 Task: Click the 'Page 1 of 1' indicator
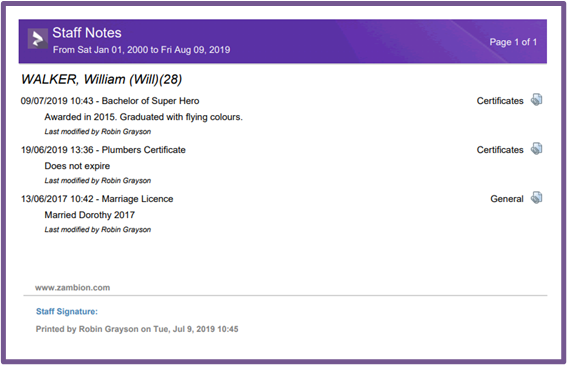513,42
